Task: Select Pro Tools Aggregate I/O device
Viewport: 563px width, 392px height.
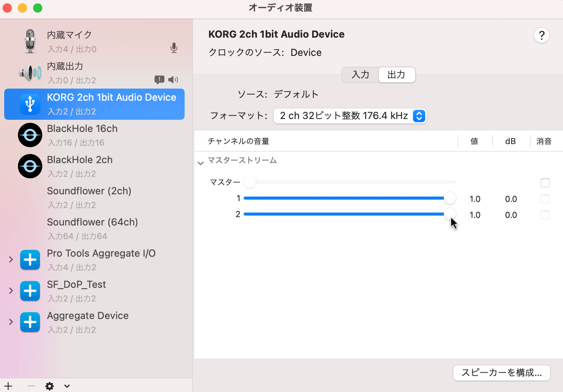Action: pos(94,260)
